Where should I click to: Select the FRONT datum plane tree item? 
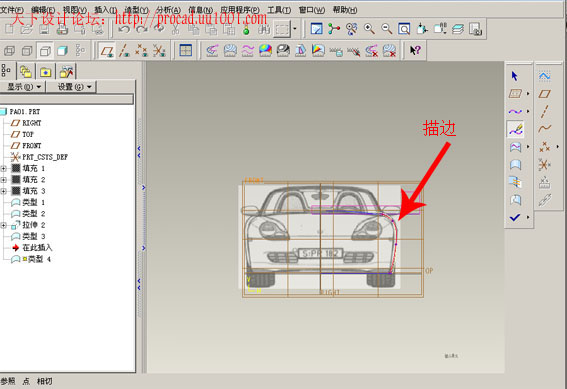(x=26, y=146)
